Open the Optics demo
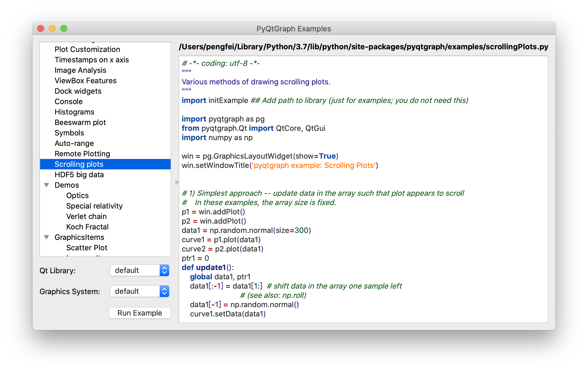The image size is (588, 373). pos(77,195)
